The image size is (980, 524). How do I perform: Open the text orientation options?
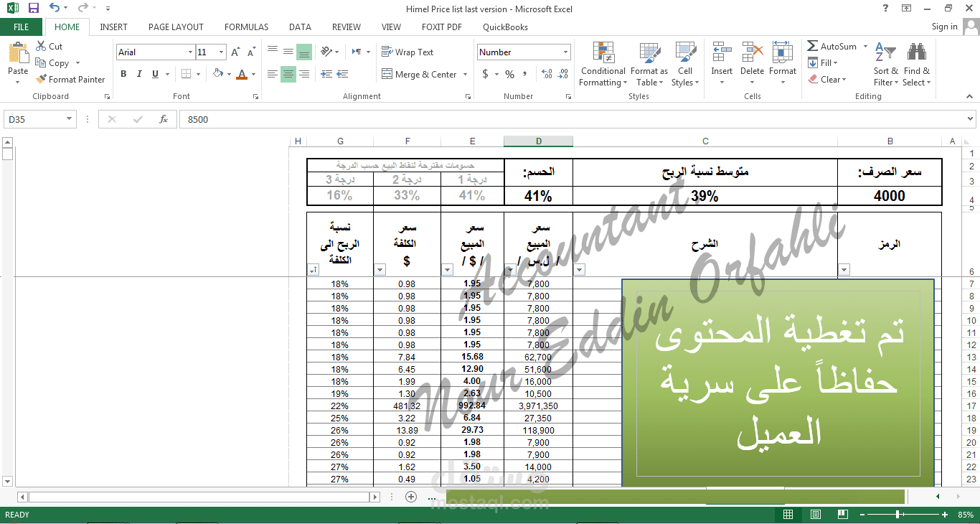(x=329, y=52)
